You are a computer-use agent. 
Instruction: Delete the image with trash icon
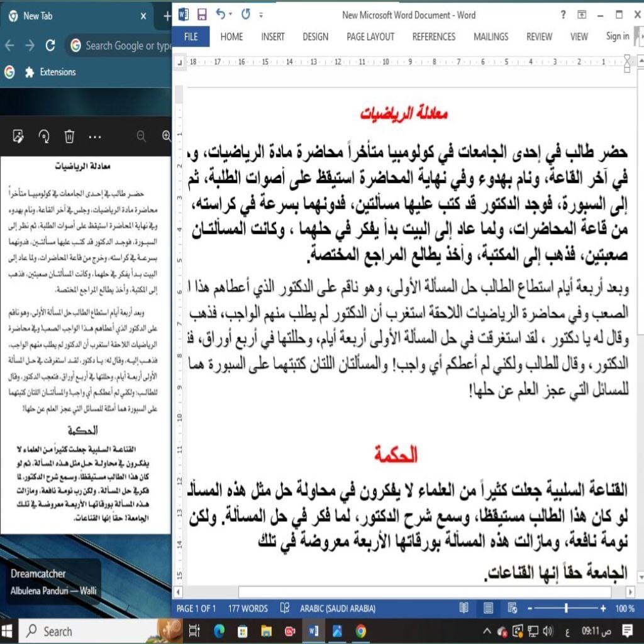click(x=69, y=136)
